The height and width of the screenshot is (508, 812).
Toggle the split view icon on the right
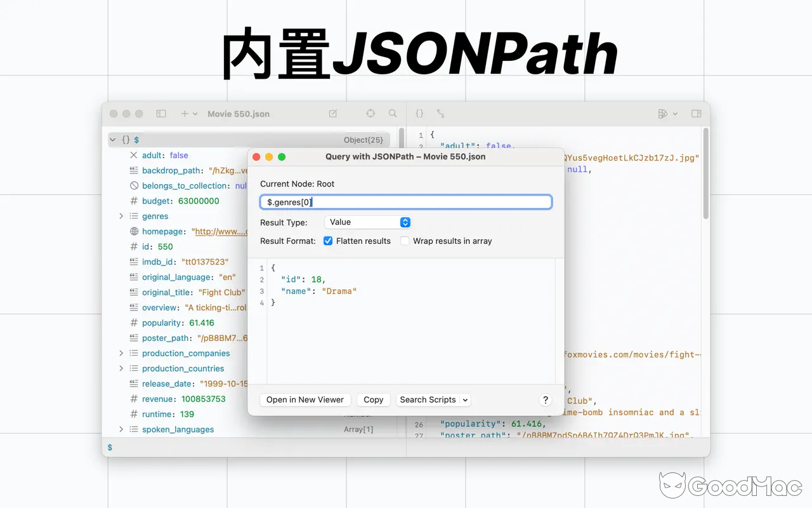696,113
